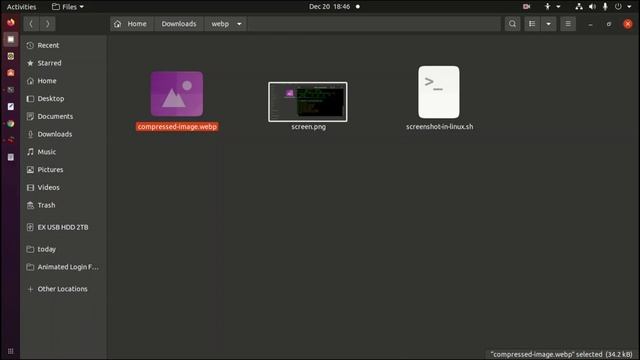Open EX USB HDD 2TB drive
Screen dimensions: 640x360
point(64,227)
